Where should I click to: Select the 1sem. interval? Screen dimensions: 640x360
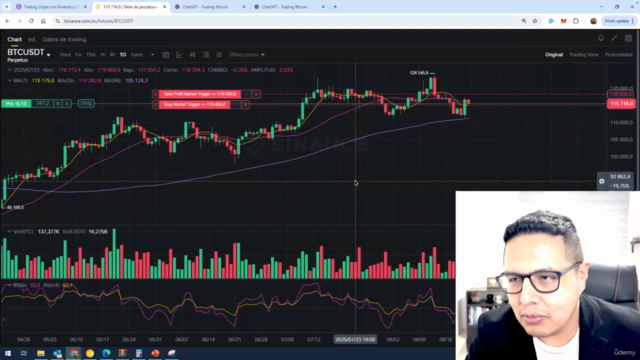[137, 55]
